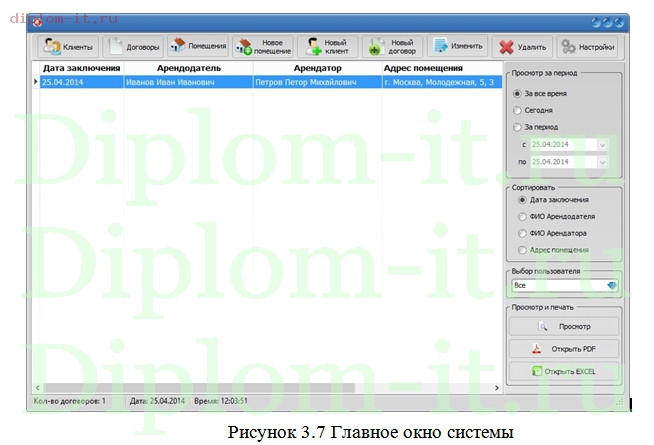Select the cell Иванов Иван Иванович
The image size is (654, 445).
[189, 82]
